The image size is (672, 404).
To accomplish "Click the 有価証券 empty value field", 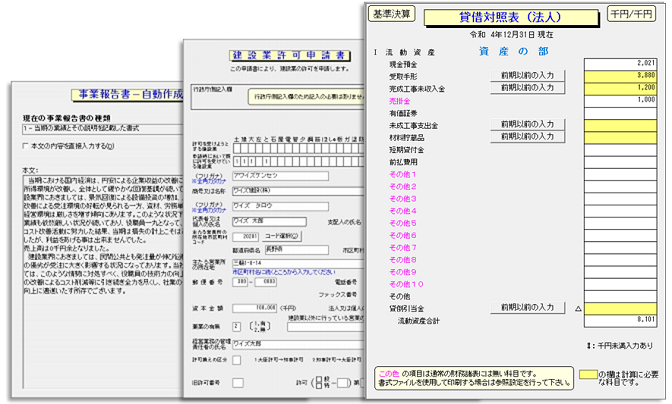I will (x=620, y=113).
